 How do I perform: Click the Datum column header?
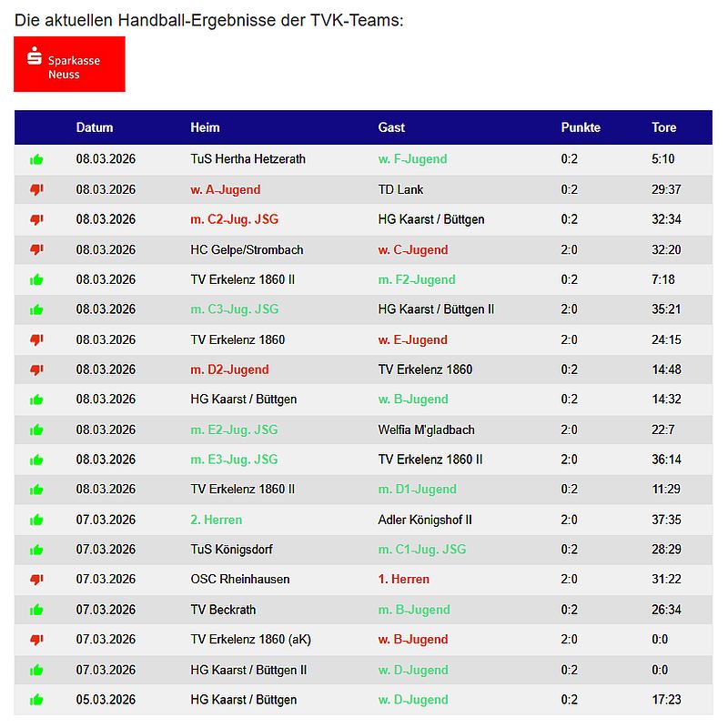[95, 127]
